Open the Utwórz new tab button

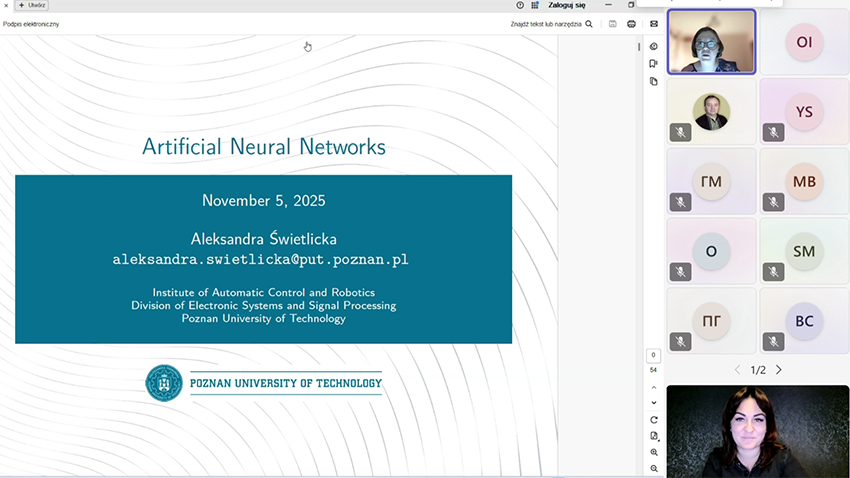tap(33, 5)
